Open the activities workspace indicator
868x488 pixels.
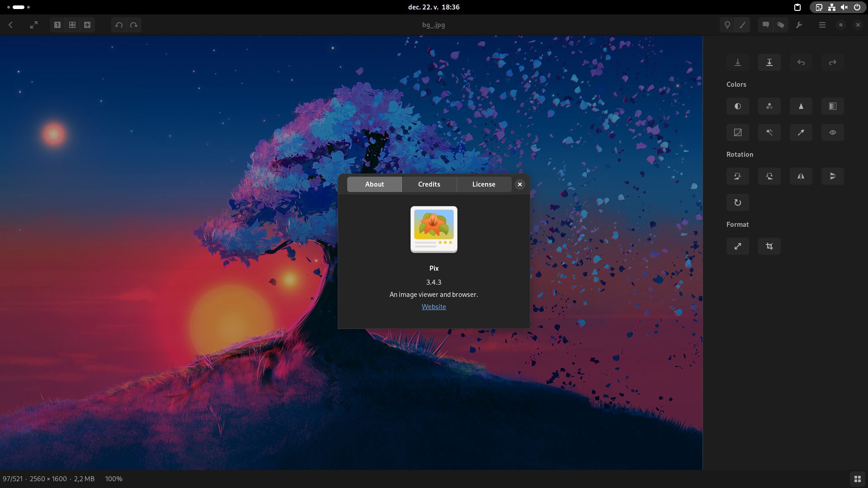[19, 7]
